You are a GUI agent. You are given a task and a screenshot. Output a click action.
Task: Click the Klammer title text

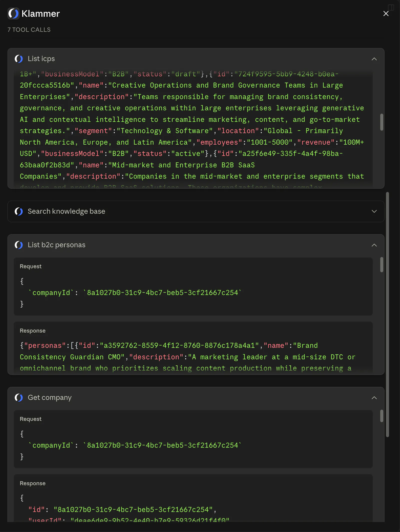(x=41, y=14)
